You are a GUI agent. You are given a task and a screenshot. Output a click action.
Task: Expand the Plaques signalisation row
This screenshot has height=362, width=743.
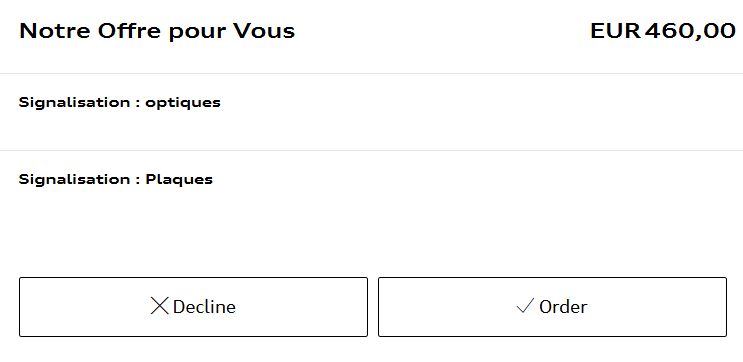(x=372, y=190)
